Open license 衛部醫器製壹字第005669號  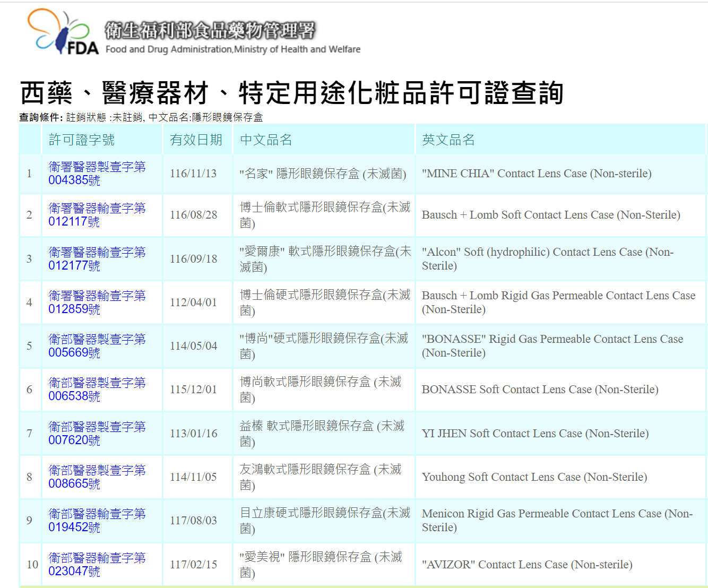coord(97,346)
